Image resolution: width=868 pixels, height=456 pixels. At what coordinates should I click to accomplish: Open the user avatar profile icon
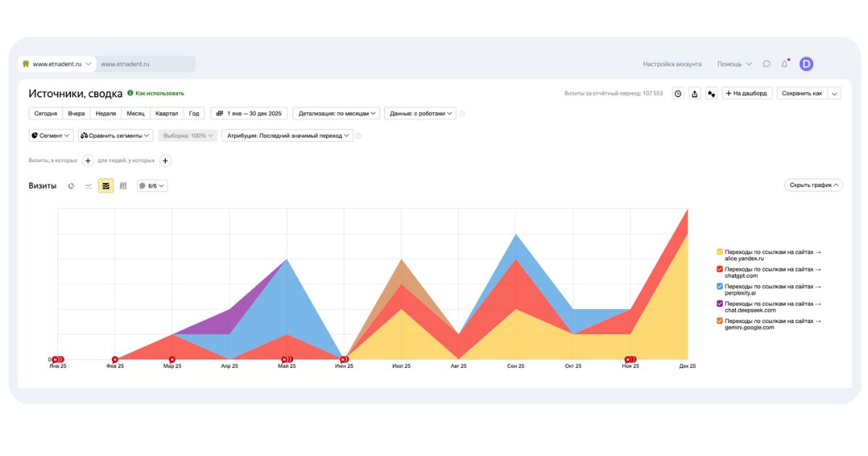tap(807, 64)
